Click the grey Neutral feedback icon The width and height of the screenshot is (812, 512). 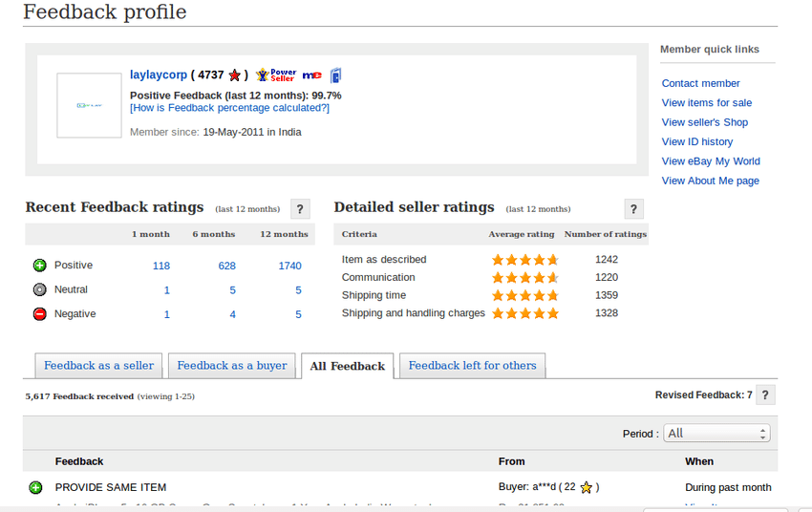coord(40,289)
